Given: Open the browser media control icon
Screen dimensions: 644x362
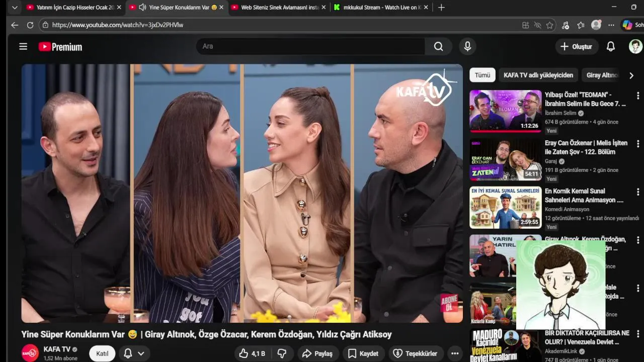Looking at the screenshot, I should pos(566,25).
